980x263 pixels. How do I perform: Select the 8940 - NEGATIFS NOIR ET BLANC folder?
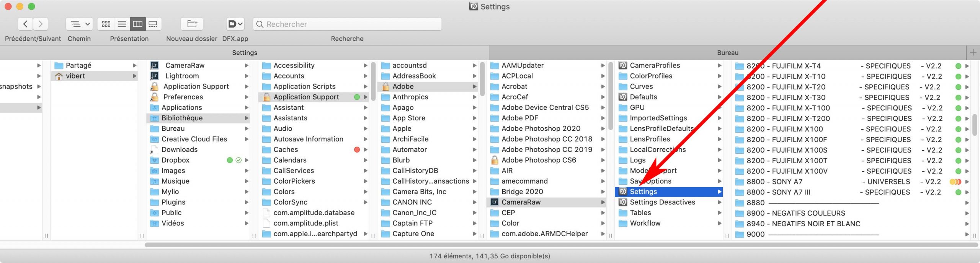(803, 224)
